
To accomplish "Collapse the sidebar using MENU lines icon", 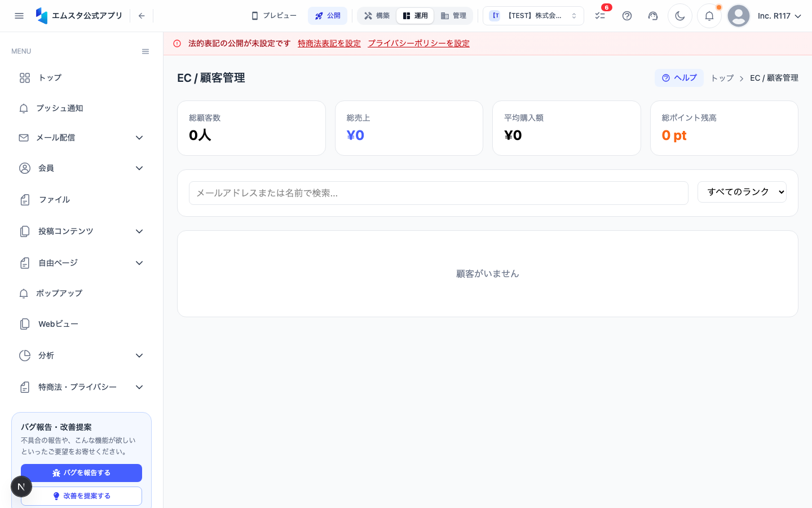I will (x=145, y=51).
